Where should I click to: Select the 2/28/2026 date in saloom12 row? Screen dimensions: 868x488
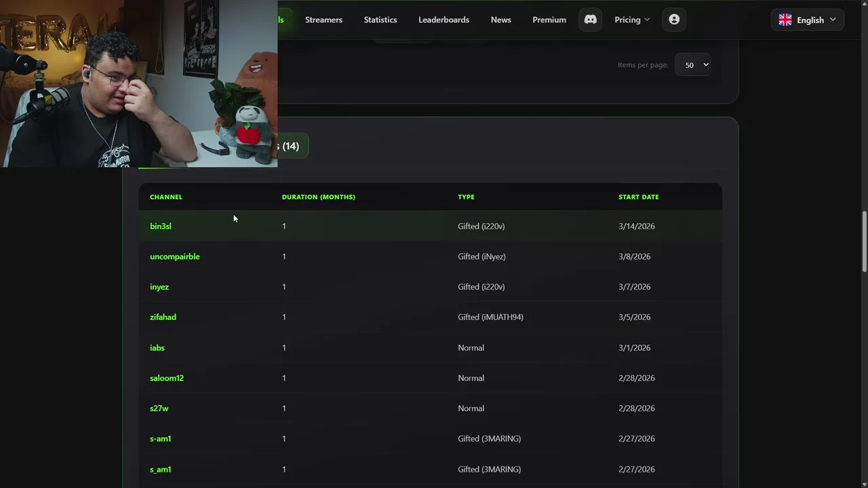click(x=637, y=378)
